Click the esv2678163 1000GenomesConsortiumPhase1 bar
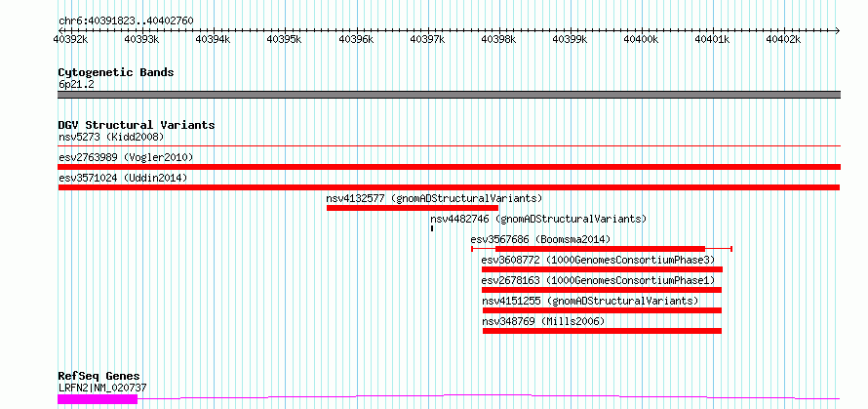Viewport: 868px width, 409px height. (602, 290)
